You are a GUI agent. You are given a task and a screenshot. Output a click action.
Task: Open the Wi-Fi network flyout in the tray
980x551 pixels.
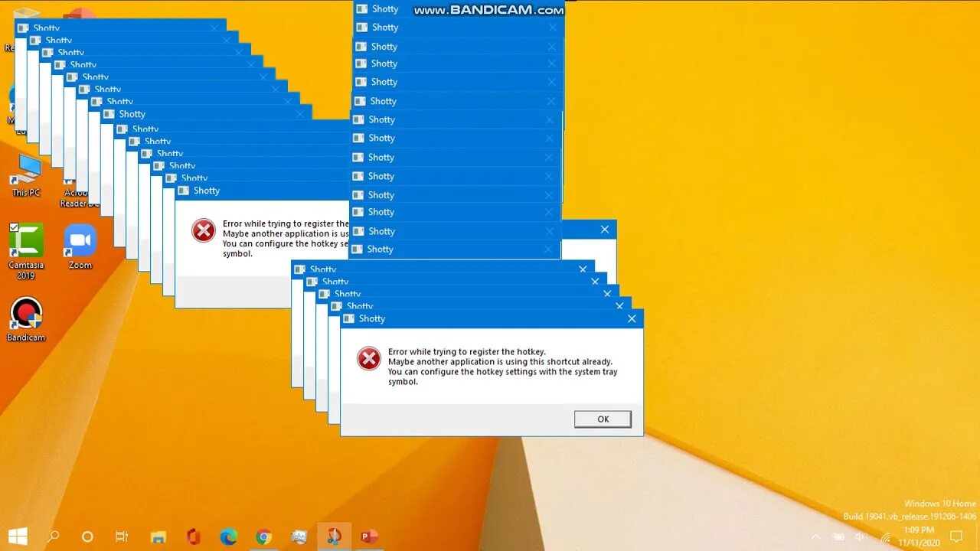(x=887, y=536)
